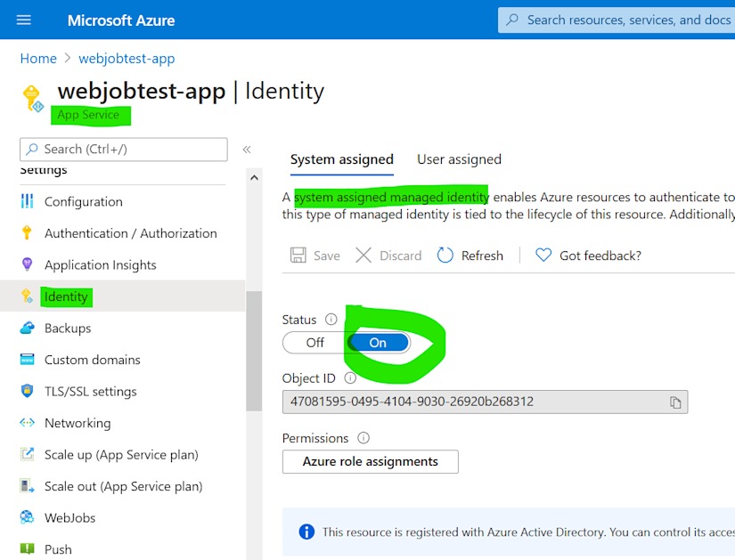Click the Custom domains www icon
Screen dimensions: 735x560
pos(28,360)
